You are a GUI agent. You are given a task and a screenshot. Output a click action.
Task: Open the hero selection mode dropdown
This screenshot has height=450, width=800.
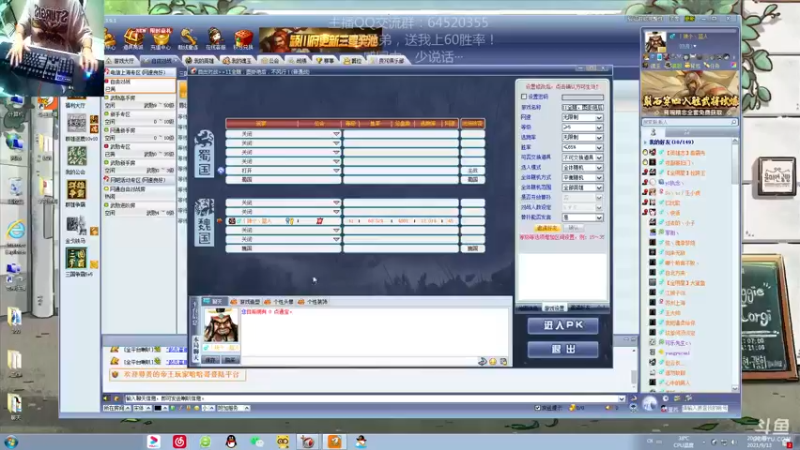point(582,167)
